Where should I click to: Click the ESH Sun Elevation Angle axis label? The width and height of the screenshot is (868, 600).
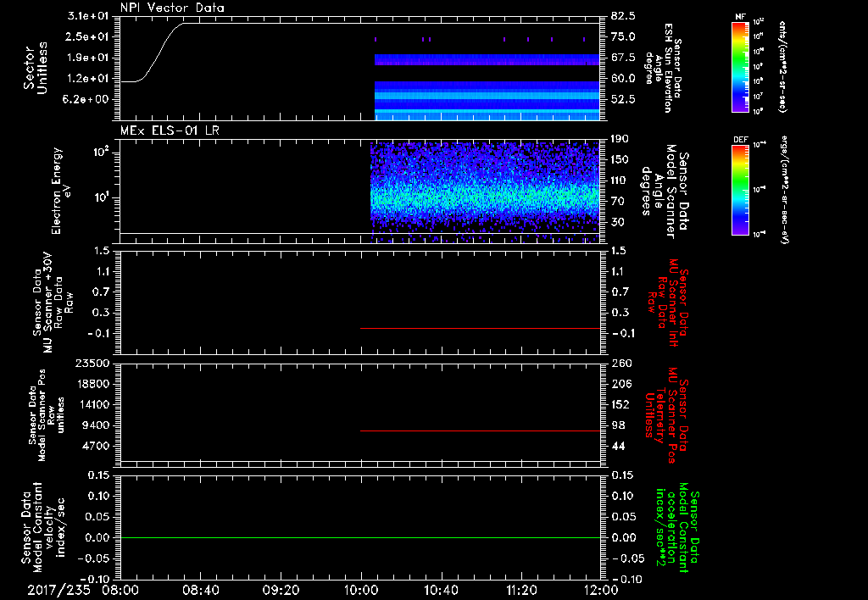coord(664,68)
